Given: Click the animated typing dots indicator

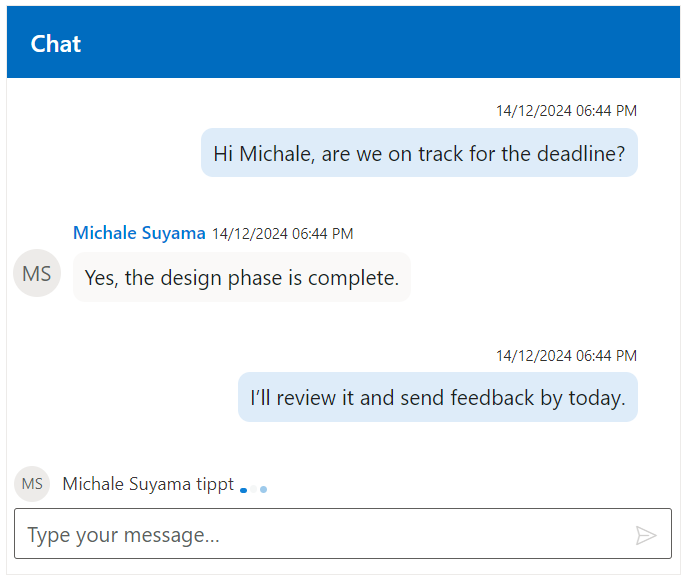Looking at the screenshot, I should click(254, 489).
